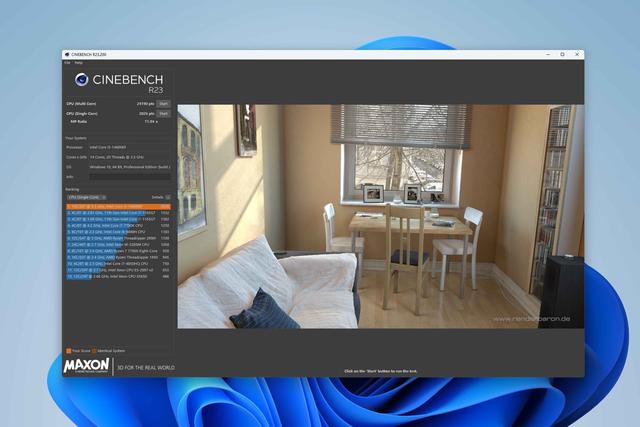
Task: Click the Cores x GHz field value
Action: point(130,157)
